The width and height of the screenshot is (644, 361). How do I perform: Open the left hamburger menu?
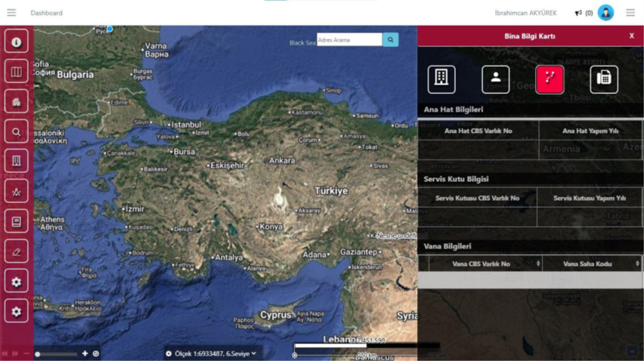point(12,13)
